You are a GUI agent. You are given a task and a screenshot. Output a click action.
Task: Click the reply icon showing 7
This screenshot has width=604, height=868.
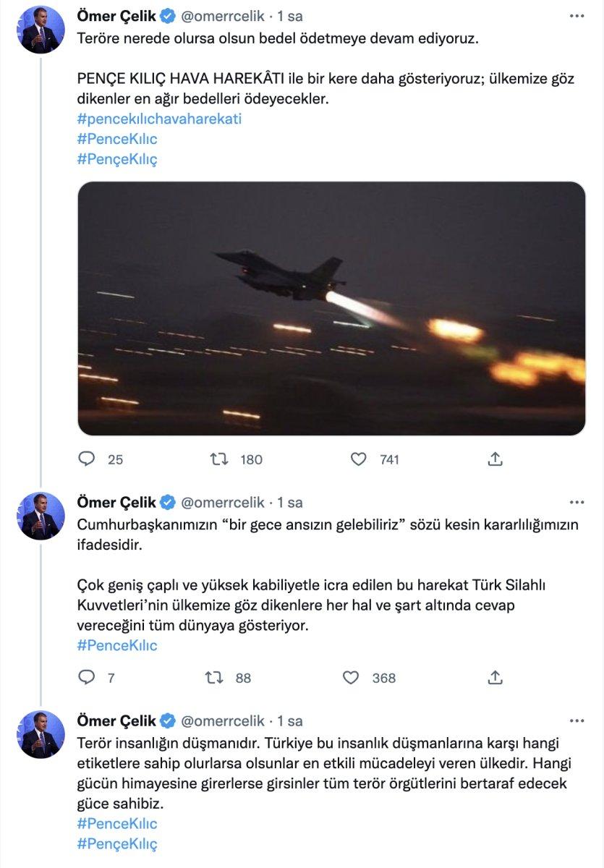[x=85, y=678]
